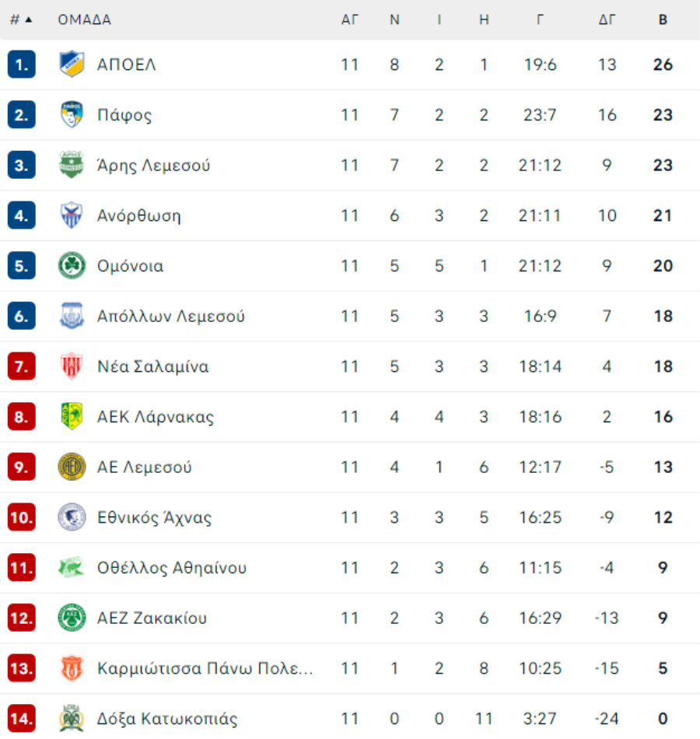The height and width of the screenshot is (739, 700).
Task: Open the Άρης Λεμεσού green crest
Action: (x=72, y=164)
